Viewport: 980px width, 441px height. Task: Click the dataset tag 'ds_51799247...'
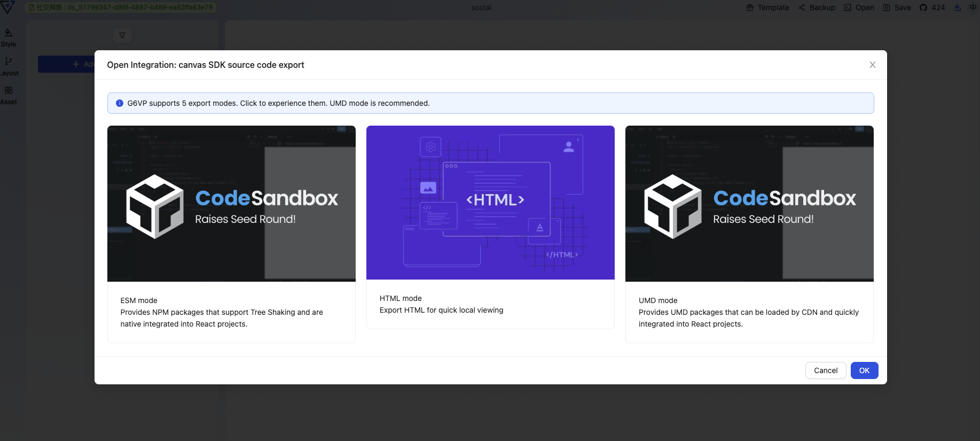[120, 7]
